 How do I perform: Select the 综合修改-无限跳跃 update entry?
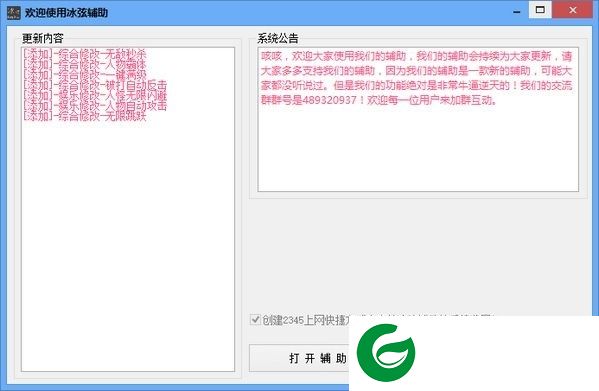coord(84,116)
